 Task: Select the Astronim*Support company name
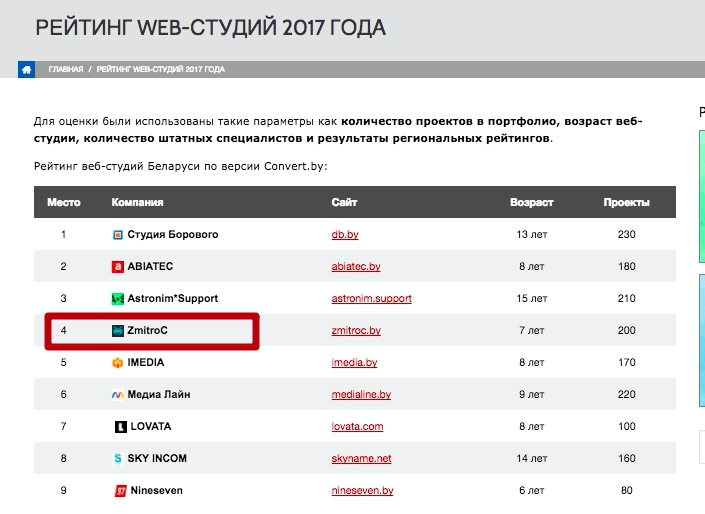pyautogui.click(x=173, y=298)
